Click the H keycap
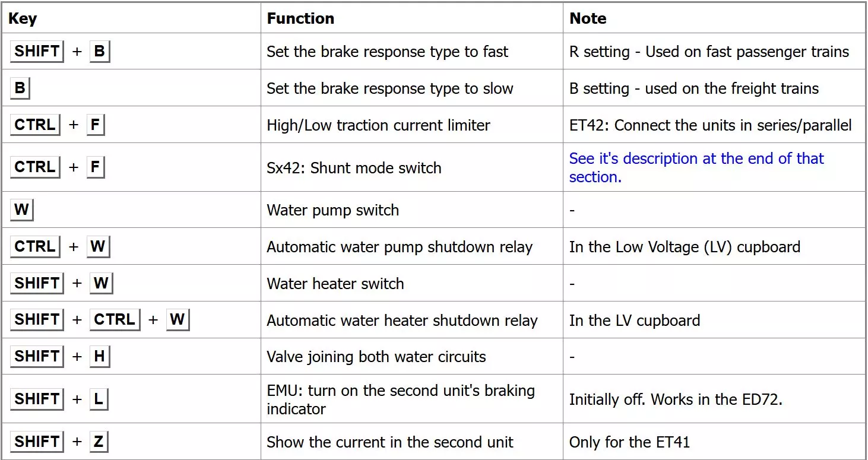The image size is (868, 460). [x=100, y=356]
